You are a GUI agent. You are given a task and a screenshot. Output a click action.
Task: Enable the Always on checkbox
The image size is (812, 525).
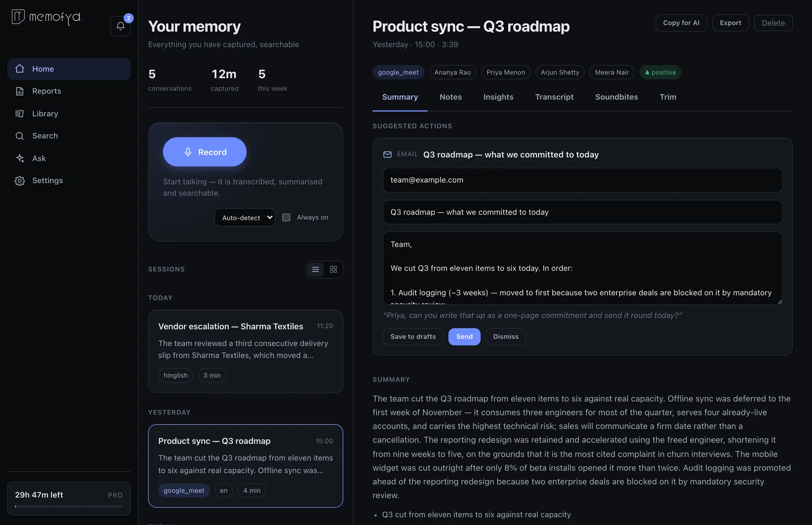[x=287, y=217]
